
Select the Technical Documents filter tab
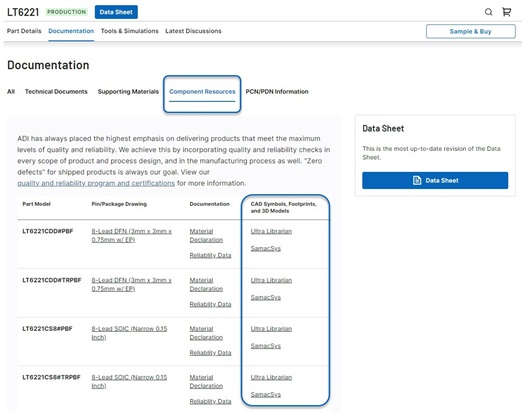56,92
